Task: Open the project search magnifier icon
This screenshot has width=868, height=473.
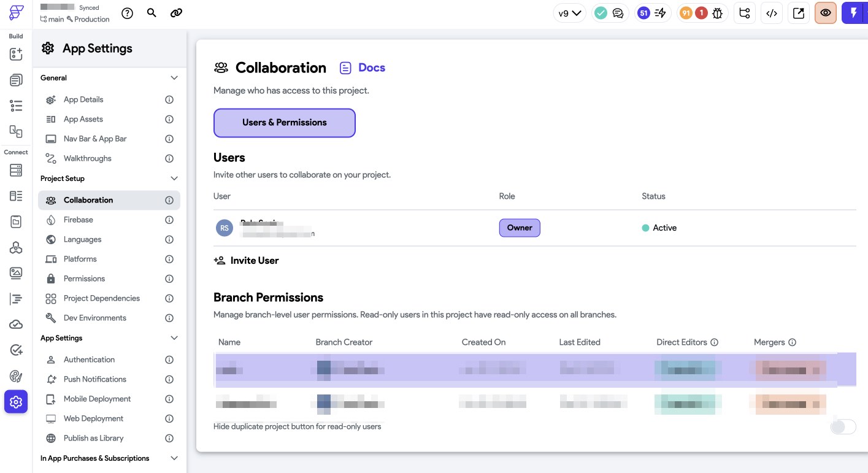Action: [152, 13]
